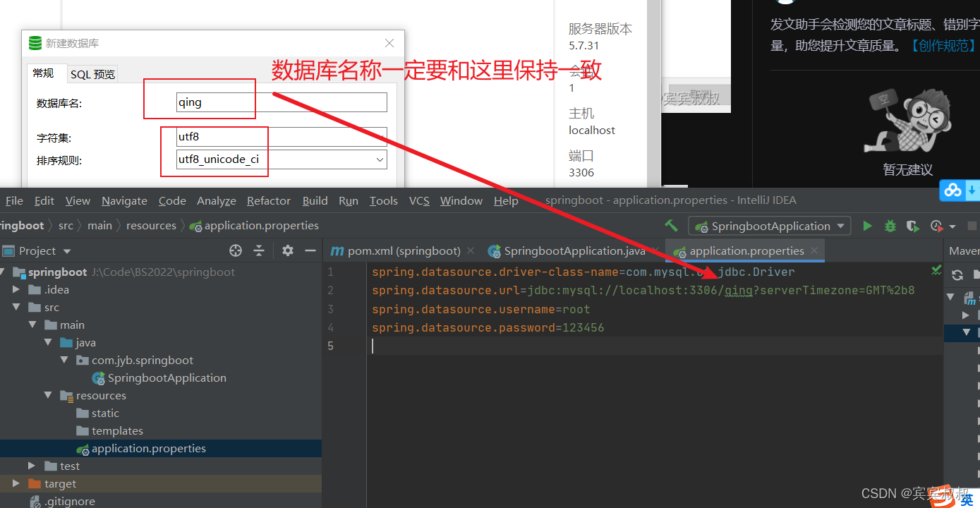Viewport: 980px width, 508px height.
Task: Collapse the java folder arrow
Action: (x=48, y=342)
